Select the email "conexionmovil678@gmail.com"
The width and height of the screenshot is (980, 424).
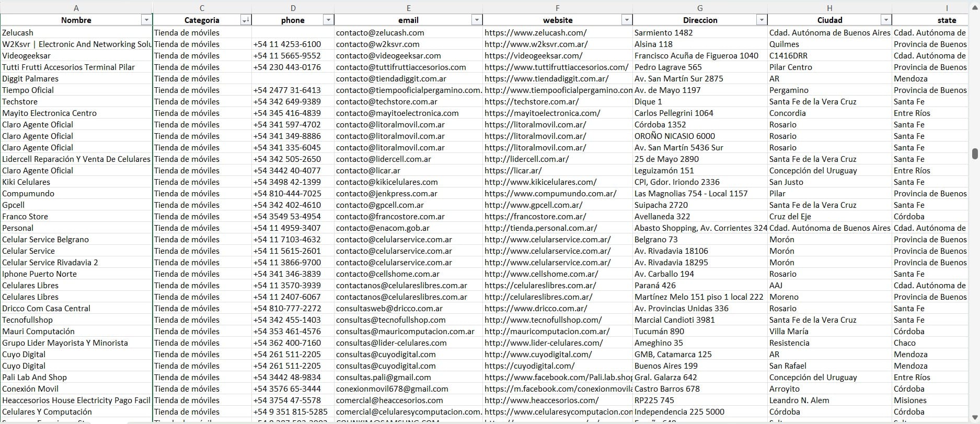tap(409, 388)
